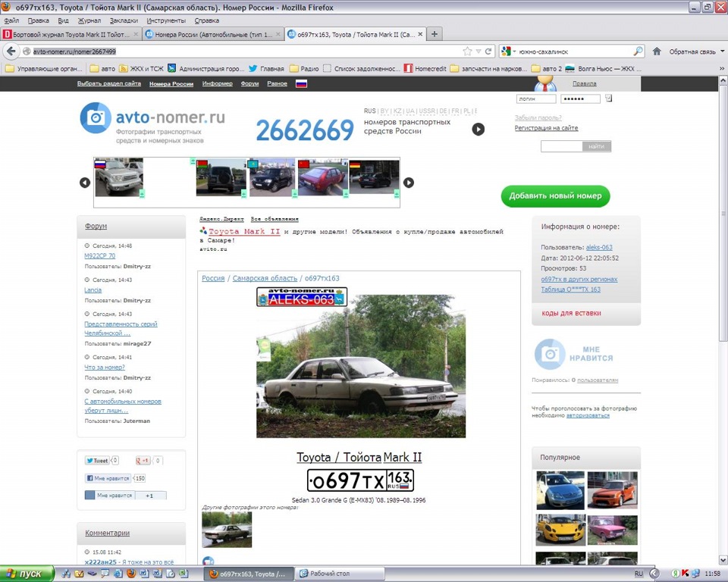The height and width of the screenshot is (582, 728).
Task: Expand hidden tray icons arrow
Action: pos(654,574)
